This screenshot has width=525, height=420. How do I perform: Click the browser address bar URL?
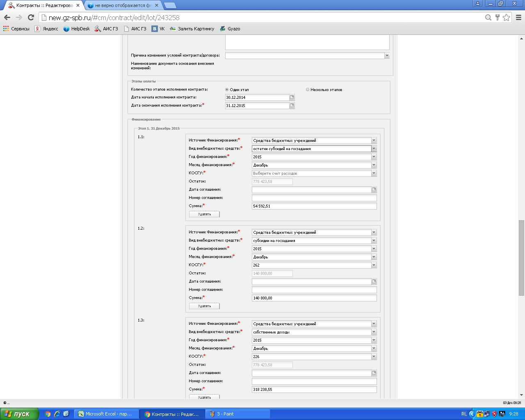114,18
